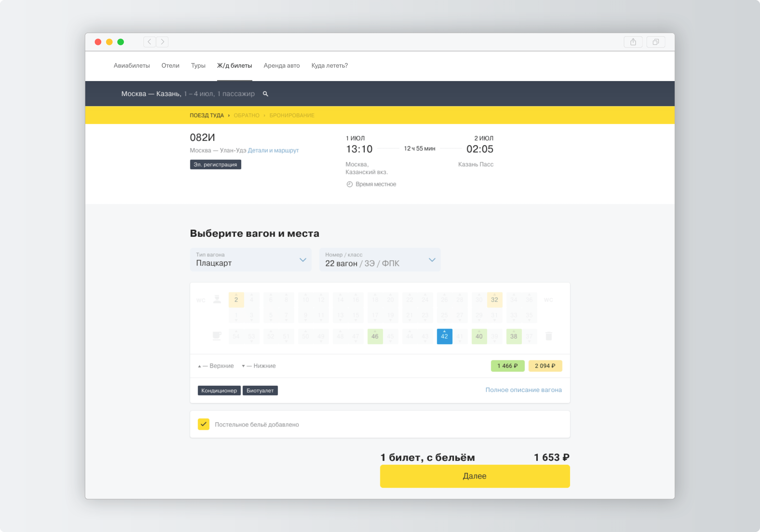The height and width of the screenshot is (532, 760).
Task: Open the Куда лететь? tab
Action: pyautogui.click(x=329, y=65)
